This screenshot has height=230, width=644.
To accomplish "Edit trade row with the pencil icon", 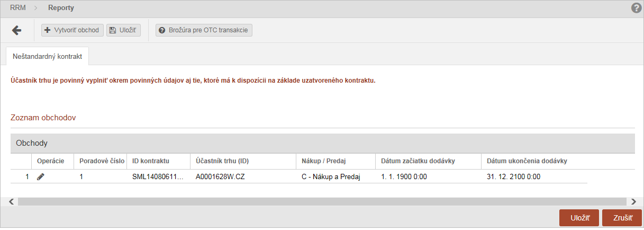I will pos(41,177).
